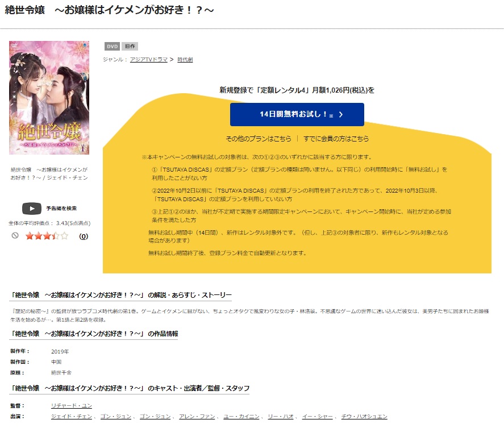Image resolution: width=504 pixels, height=428 pixels.
Task: Start the 14日間無料お試し trial button
Action: click(297, 114)
